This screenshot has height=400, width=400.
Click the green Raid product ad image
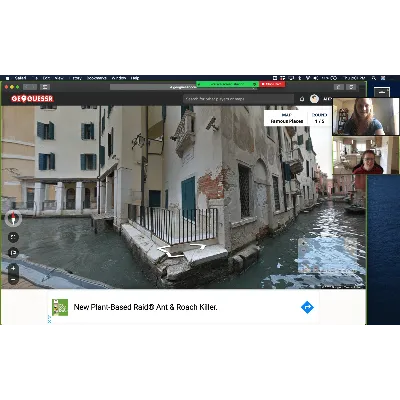tap(60, 307)
